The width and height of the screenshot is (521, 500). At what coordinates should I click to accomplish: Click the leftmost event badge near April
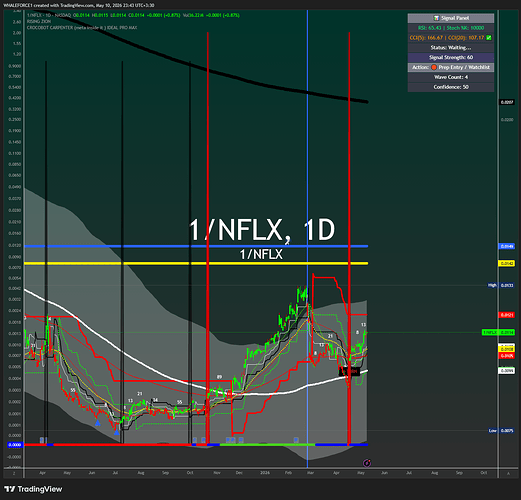pos(42,440)
